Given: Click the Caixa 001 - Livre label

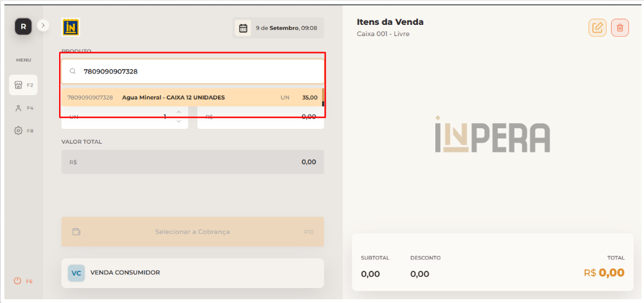Looking at the screenshot, I should click(x=383, y=34).
